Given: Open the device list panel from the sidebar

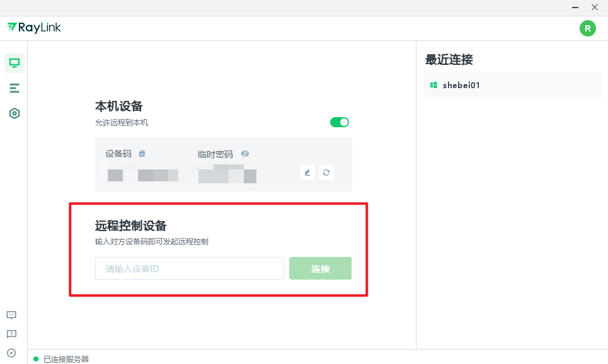Looking at the screenshot, I should pyautogui.click(x=14, y=88).
